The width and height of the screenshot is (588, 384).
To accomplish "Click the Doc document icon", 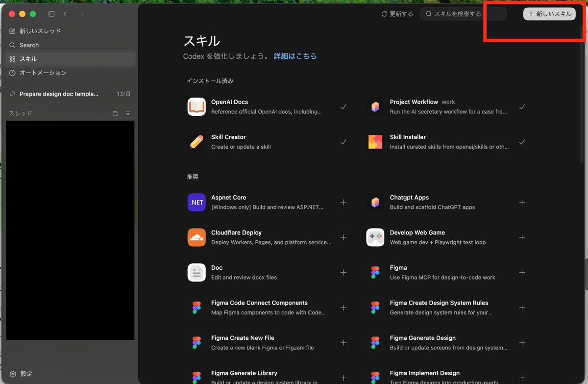I will tap(196, 273).
